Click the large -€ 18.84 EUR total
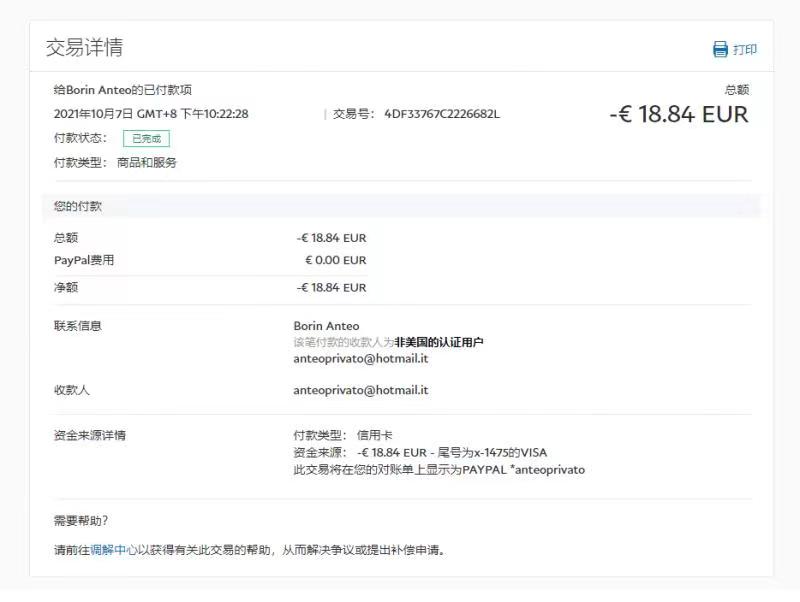Image resolution: width=800 pixels, height=602 pixels. (678, 114)
